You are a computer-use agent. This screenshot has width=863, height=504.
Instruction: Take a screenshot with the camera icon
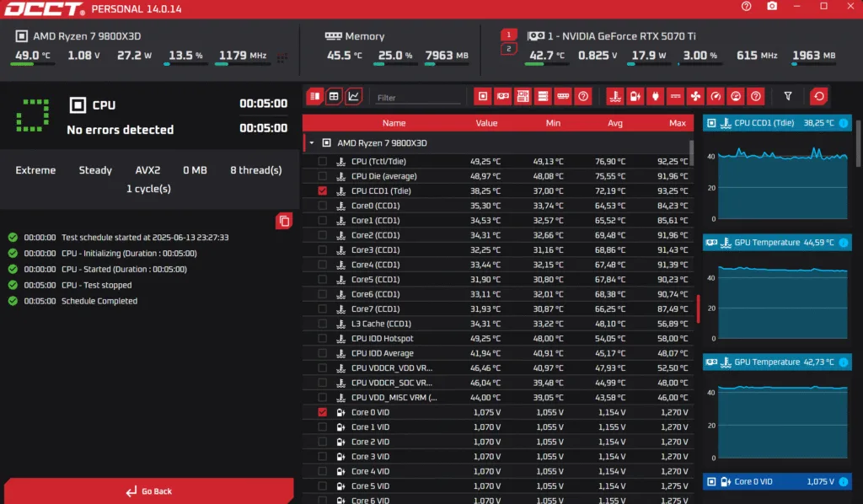tap(772, 6)
